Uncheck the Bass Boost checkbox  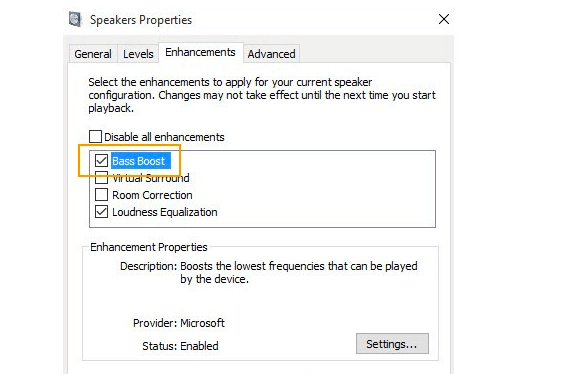click(101, 161)
